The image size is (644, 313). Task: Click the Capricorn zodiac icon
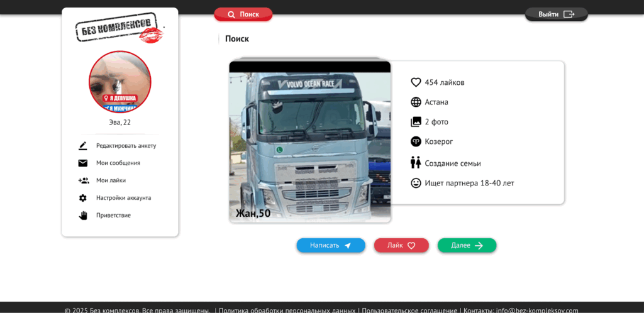coord(416,141)
